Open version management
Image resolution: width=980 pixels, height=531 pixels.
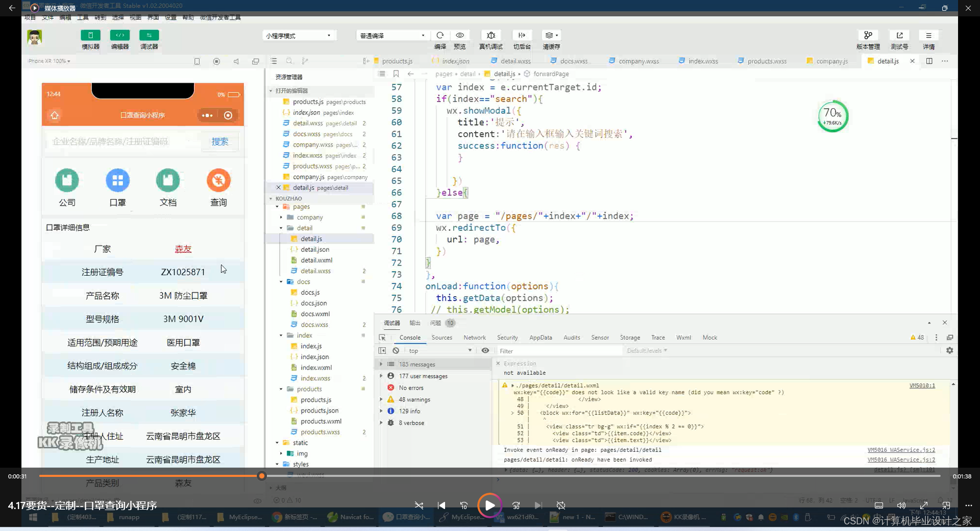point(868,35)
